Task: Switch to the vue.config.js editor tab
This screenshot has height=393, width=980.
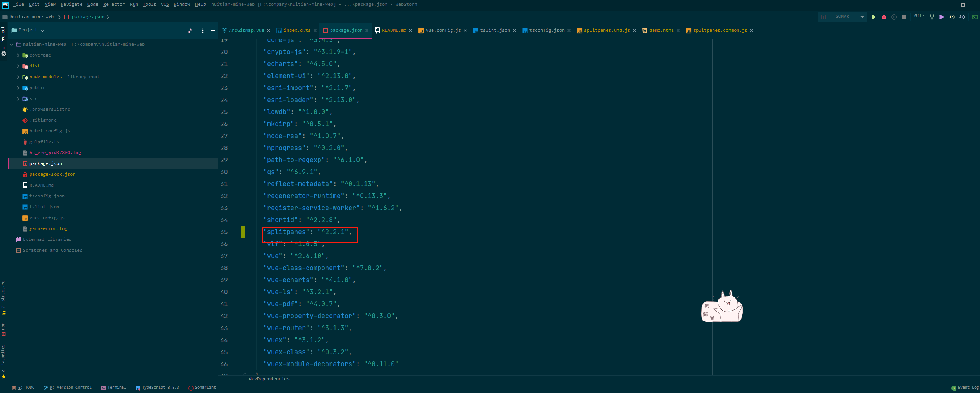Action: click(443, 31)
